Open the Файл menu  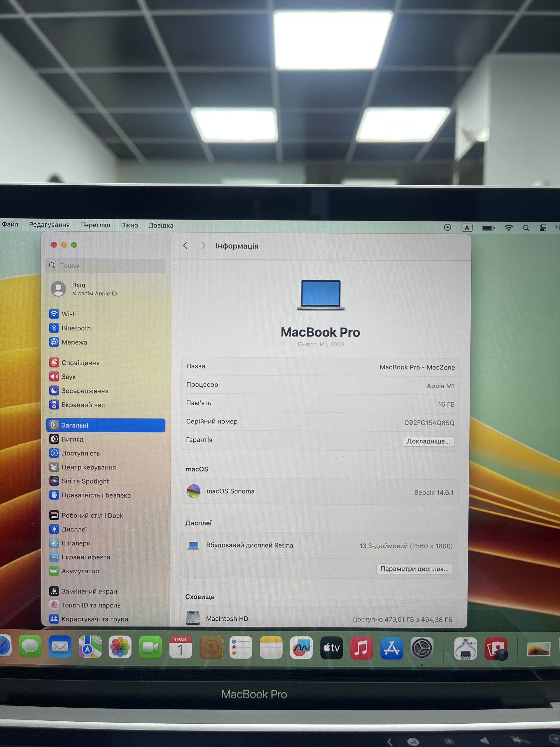[x=10, y=224]
